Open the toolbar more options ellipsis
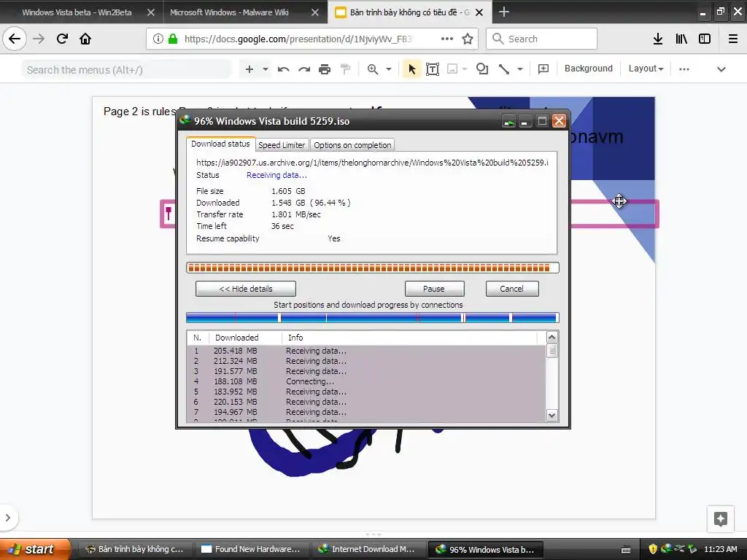Image resolution: width=747 pixels, height=560 pixels. [x=684, y=69]
